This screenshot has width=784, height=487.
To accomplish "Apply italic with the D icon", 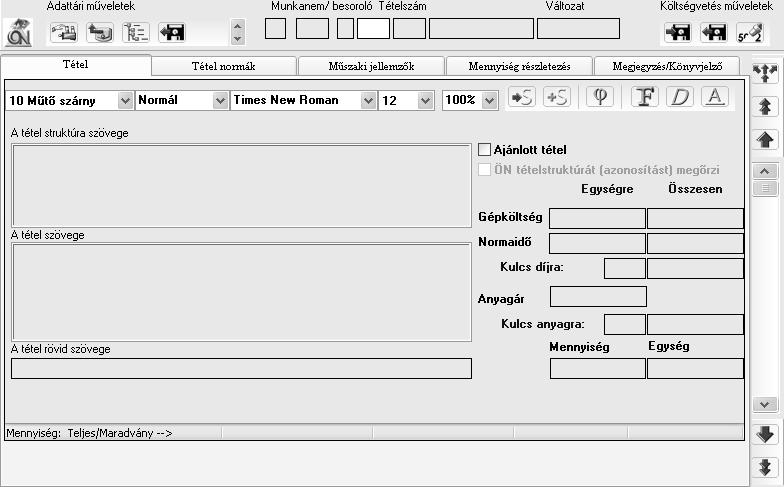I will tap(680, 96).
